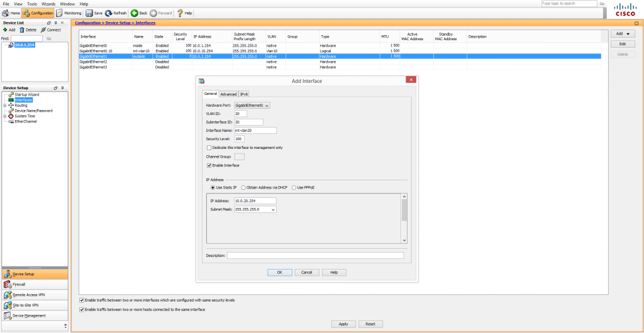This screenshot has width=644, height=333.
Task: Float the Device Setup panel
Action: 55,88
